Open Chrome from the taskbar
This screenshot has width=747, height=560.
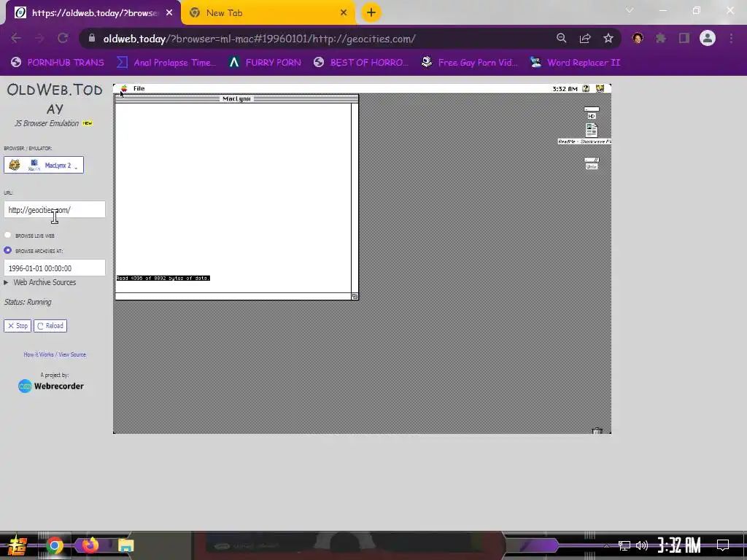click(54, 545)
